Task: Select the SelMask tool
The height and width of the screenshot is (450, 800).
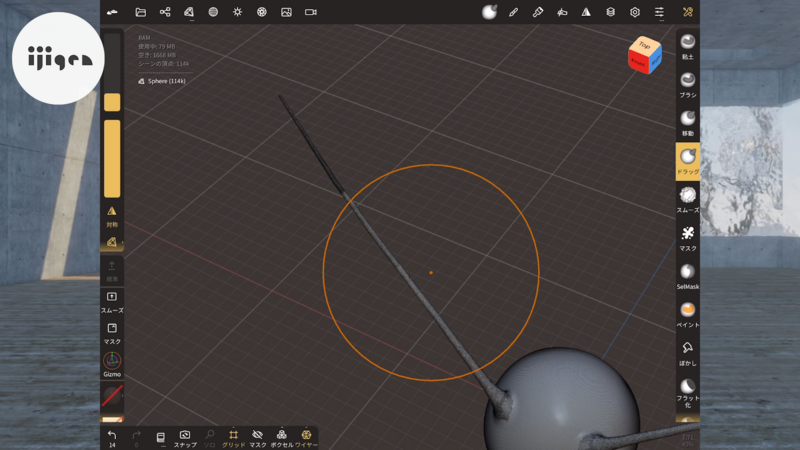Action: click(688, 276)
